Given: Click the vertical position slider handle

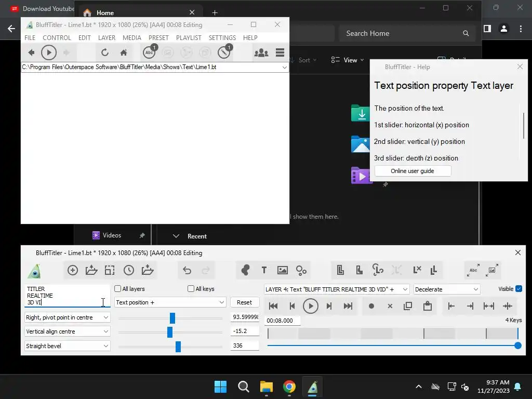Looking at the screenshot, I should coord(170,332).
